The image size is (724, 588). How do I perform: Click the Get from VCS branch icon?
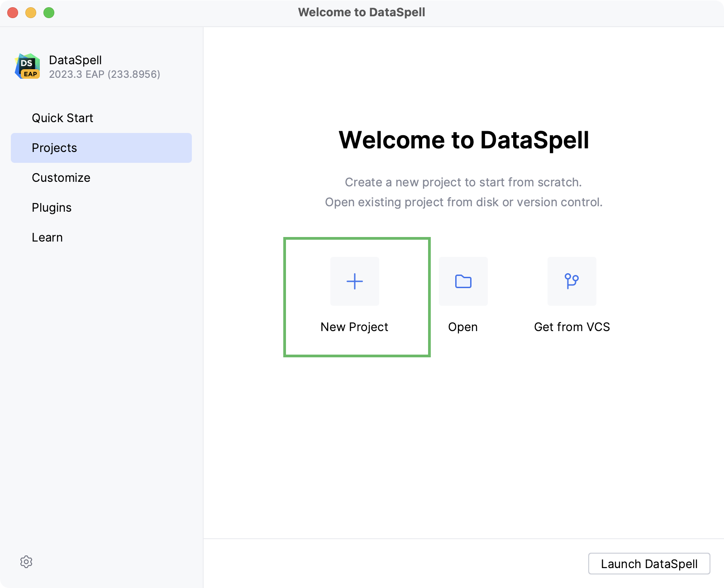pos(572,281)
